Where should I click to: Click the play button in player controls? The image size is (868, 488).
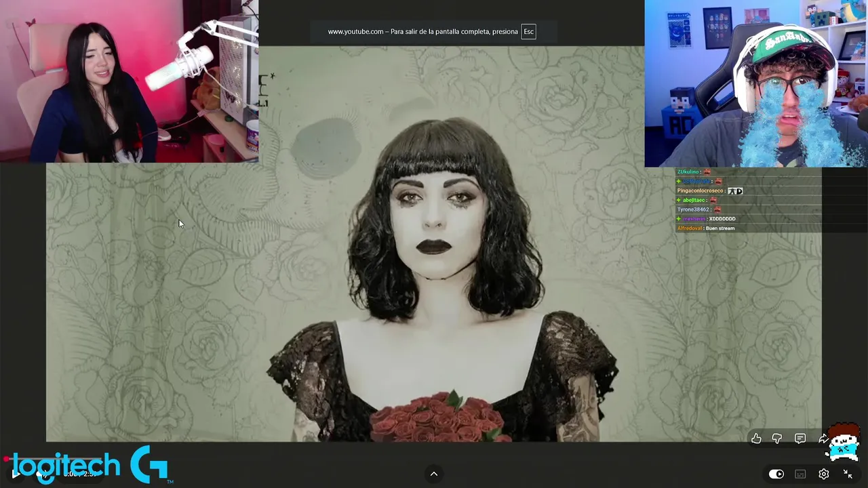click(x=16, y=474)
